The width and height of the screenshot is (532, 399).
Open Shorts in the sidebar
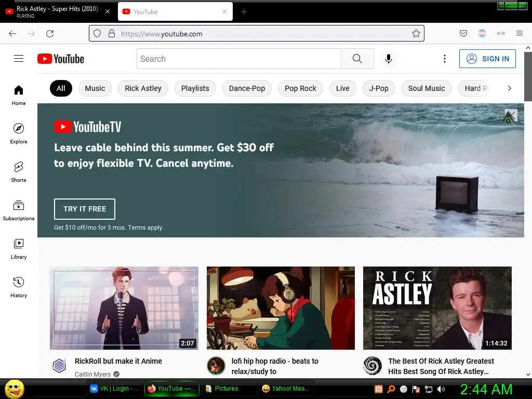tap(19, 172)
